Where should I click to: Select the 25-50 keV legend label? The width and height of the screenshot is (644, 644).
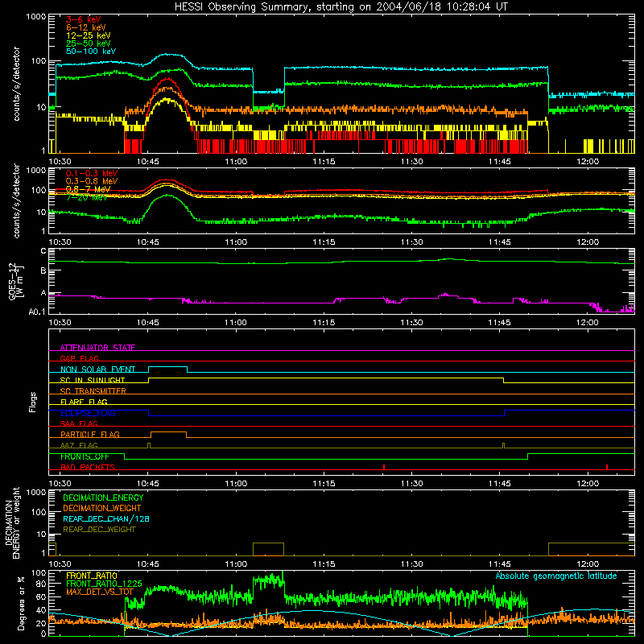coord(88,43)
